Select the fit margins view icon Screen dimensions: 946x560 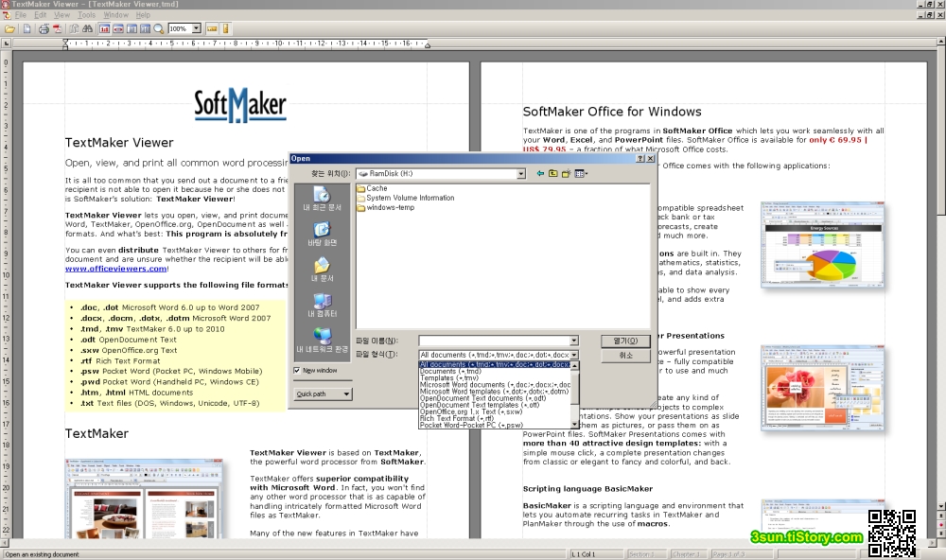(118, 29)
